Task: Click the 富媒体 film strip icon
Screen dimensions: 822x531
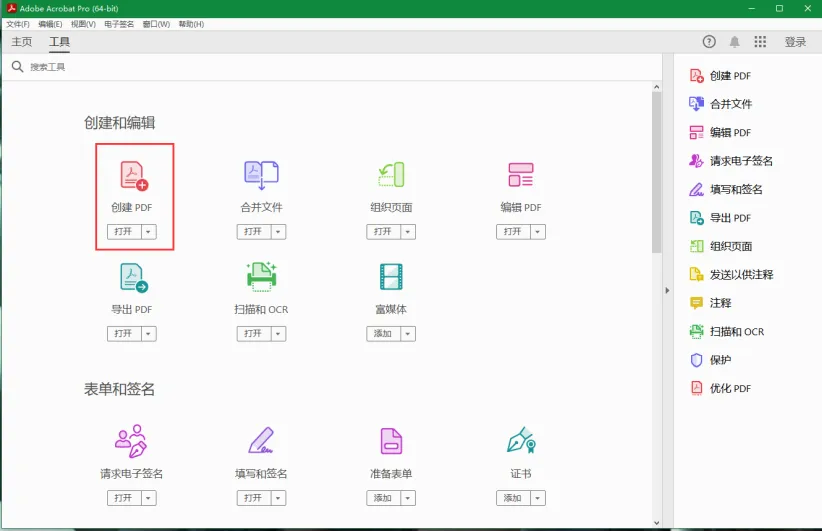Action: point(391,277)
